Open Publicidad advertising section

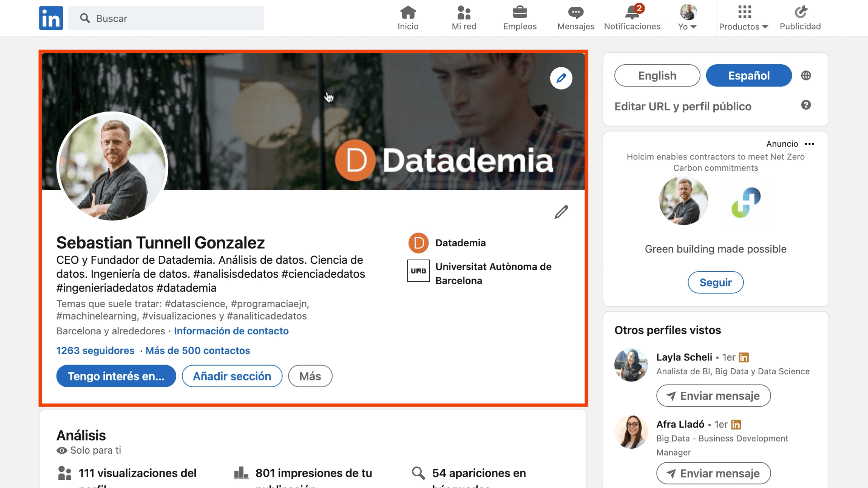(800, 17)
